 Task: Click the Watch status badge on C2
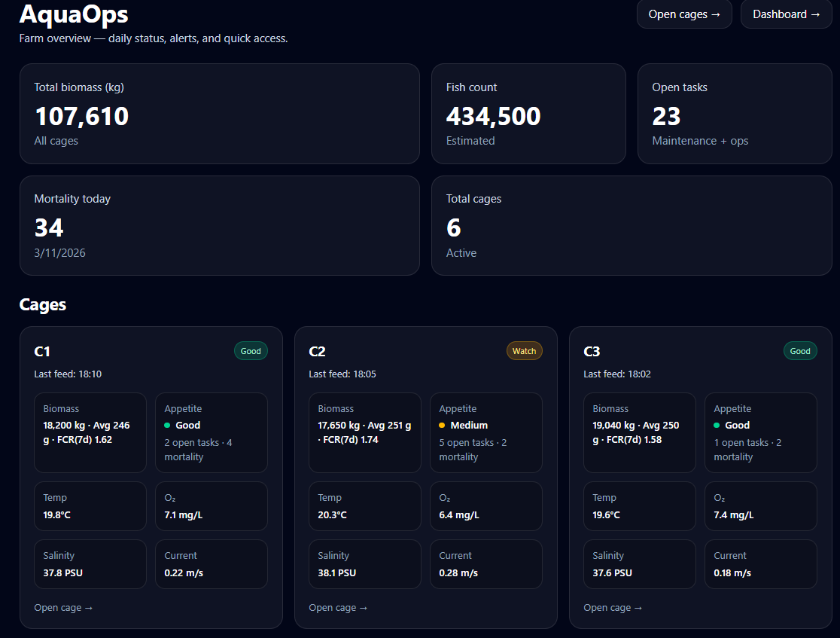click(x=524, y=351)
